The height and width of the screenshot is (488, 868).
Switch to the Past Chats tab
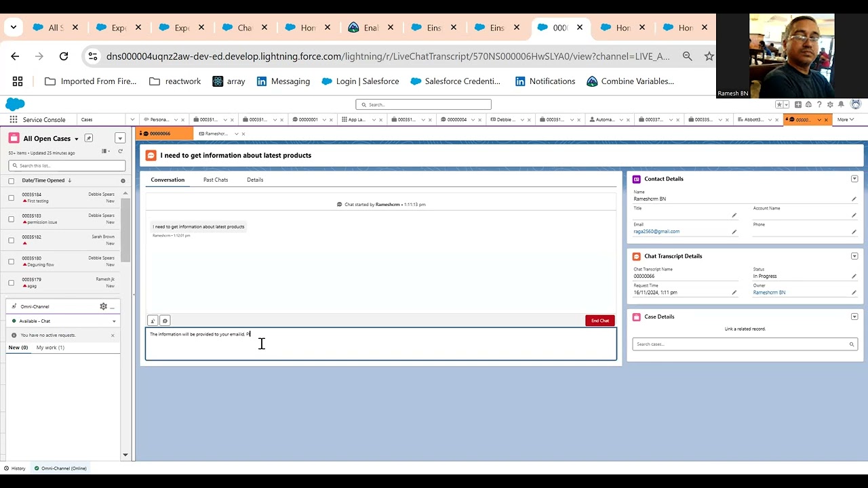coord(216,180)
